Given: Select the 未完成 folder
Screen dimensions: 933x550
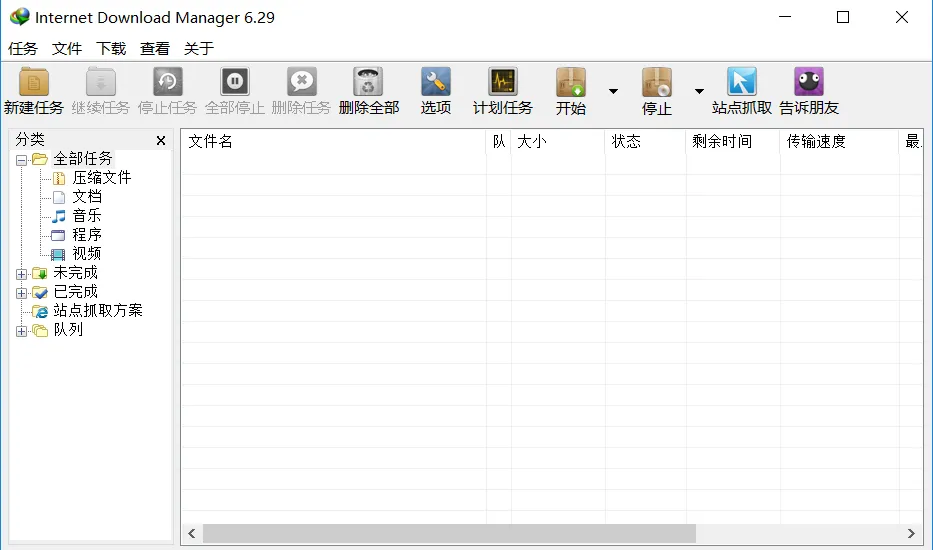Looking at the screenshot, I should pos(76,273).
